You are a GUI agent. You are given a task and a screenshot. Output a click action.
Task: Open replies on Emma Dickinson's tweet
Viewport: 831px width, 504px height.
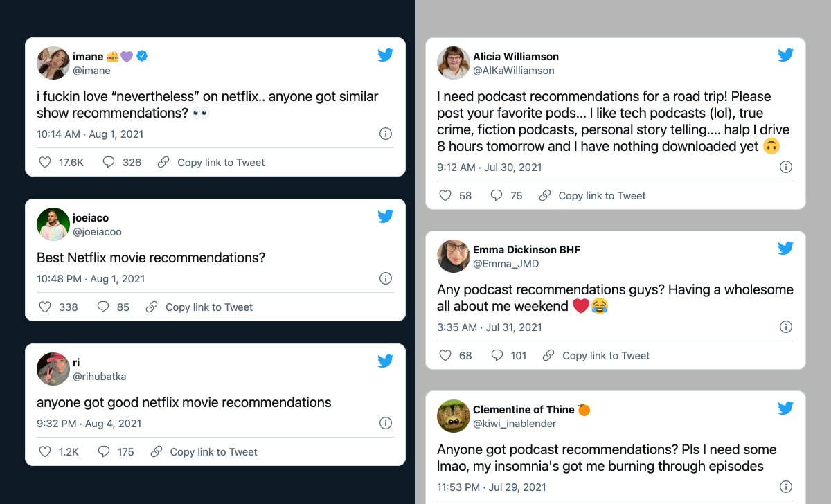[x=497, y=356]
